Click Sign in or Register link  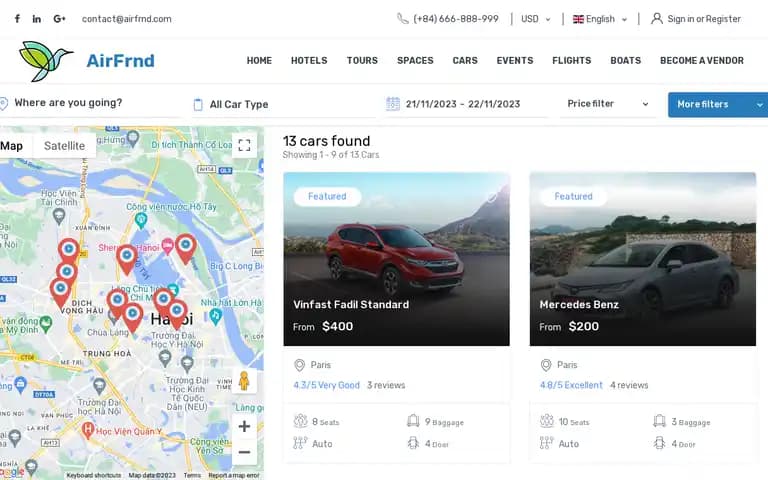pyautogui.click(x=704, y=19)
